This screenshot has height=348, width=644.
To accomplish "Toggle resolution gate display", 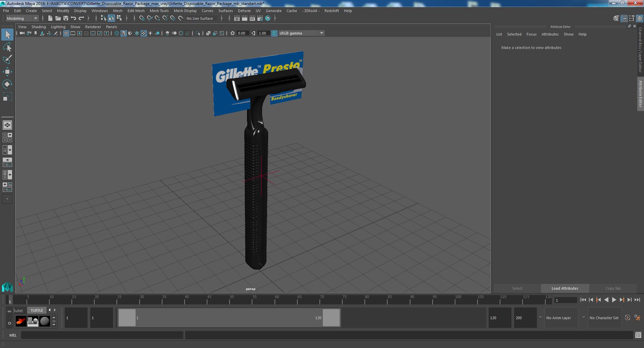I will pyautogui.click(x=80, y=33).
